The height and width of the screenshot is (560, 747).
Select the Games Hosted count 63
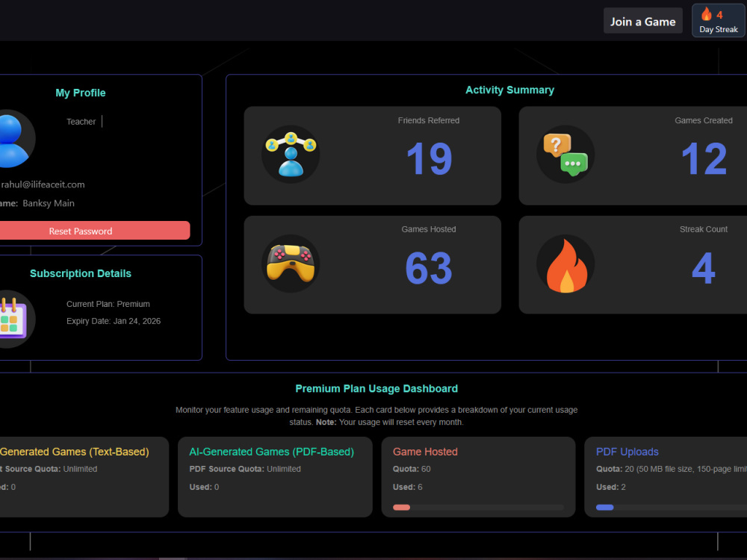[x=429, y=268]
